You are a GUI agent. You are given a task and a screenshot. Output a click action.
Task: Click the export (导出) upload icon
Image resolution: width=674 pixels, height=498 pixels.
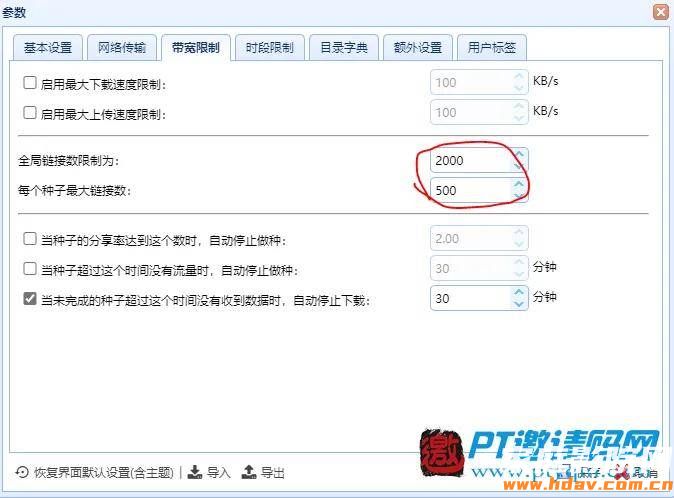tap(249, 472)
